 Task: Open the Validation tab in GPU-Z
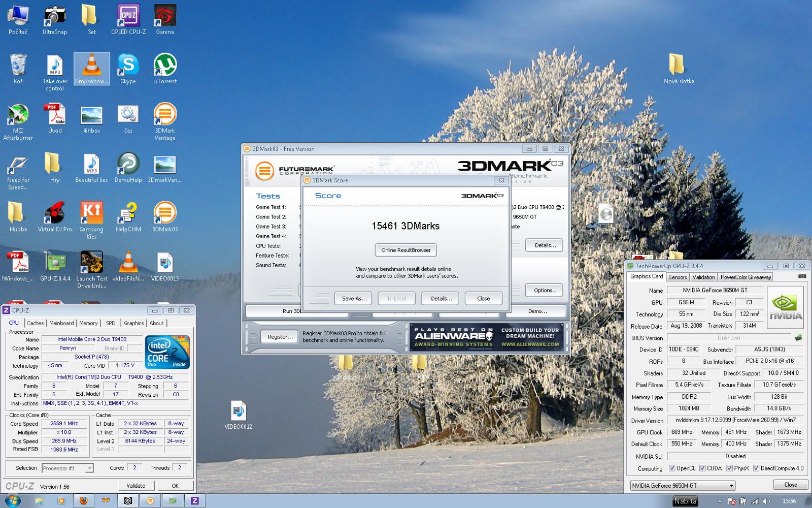tap(703, 277)
